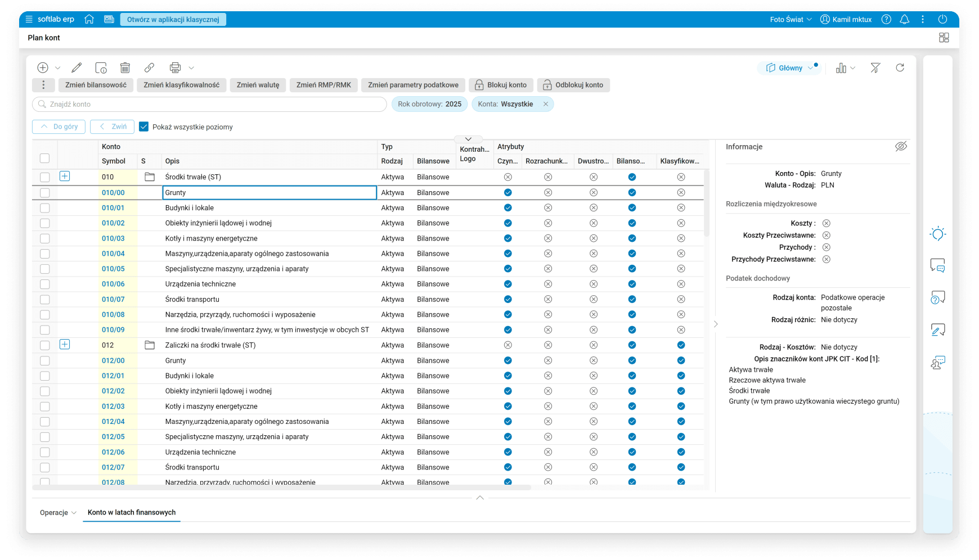Switch to Konto w latach finansowych tab
Screen dimensions: 979x560
click(x=132, y=512)
